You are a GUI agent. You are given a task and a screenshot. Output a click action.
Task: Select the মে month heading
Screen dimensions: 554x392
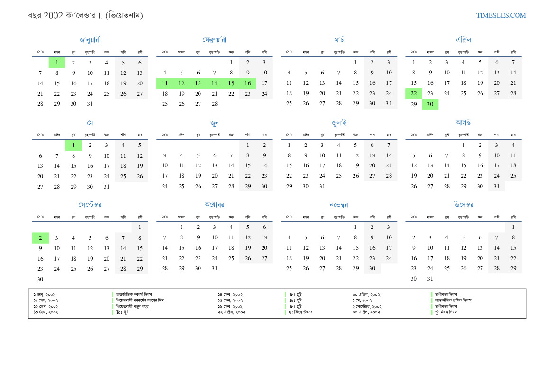click(90, 123)
